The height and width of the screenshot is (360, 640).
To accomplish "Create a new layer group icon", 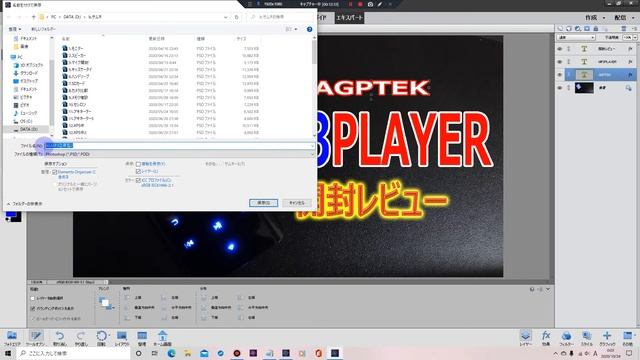I will 569,29.
